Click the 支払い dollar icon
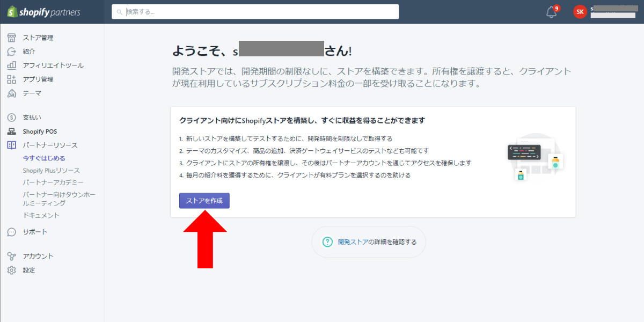Screen dimensions: 644x322 point(12,118)
